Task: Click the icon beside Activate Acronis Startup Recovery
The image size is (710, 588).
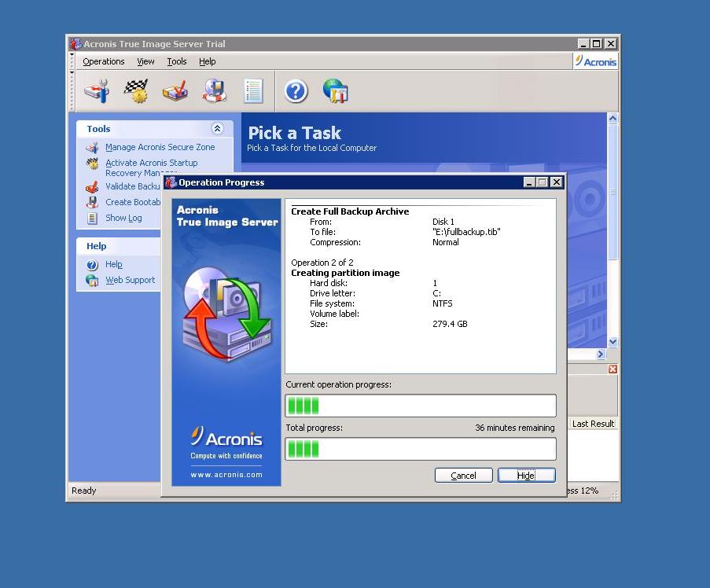Action: [x=92, y=164]
